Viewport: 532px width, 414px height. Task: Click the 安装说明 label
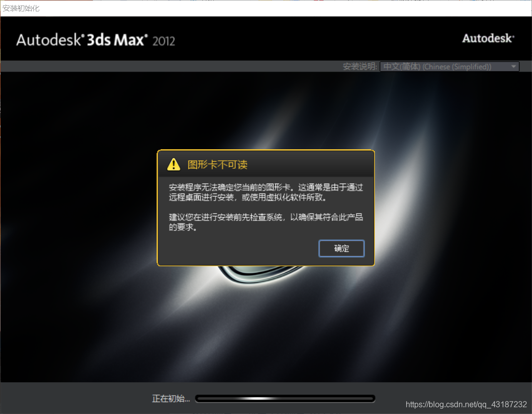point(359,67)
